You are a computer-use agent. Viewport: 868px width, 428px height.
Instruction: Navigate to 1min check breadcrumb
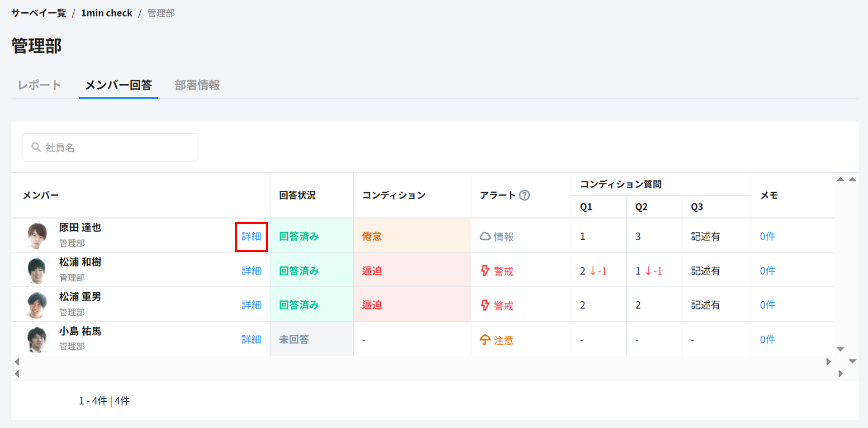coord(107,13)
